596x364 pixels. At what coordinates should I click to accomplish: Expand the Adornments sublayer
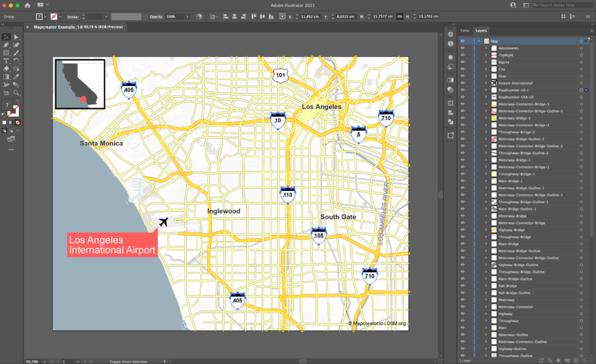[x=486, y=48]
